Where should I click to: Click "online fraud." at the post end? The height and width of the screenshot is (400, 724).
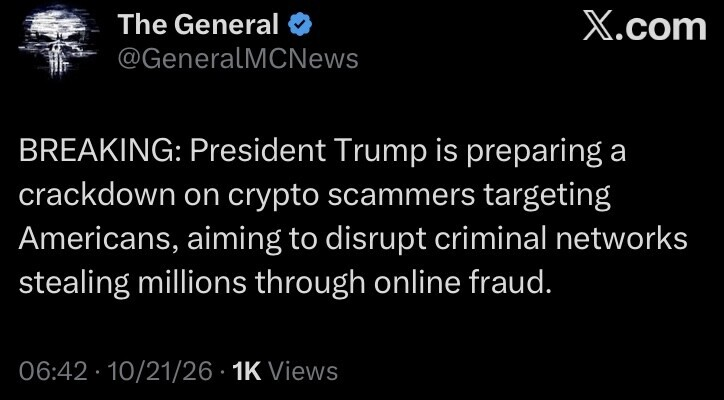pos(463,285)
